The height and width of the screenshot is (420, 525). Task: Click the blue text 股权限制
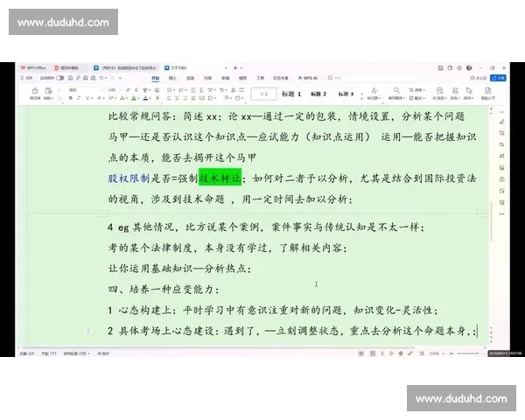pyautogui.click(x=129, y=178)
